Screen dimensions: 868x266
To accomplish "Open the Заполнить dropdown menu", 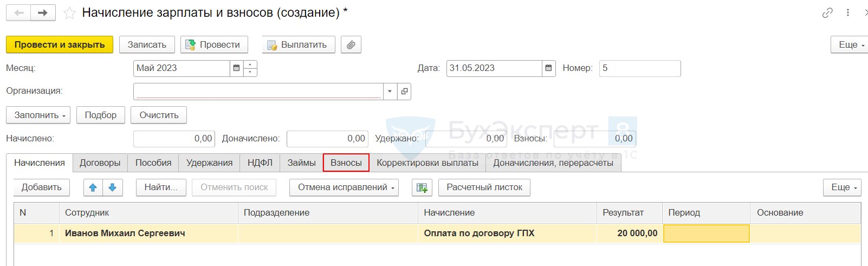I will coord(38,115).
